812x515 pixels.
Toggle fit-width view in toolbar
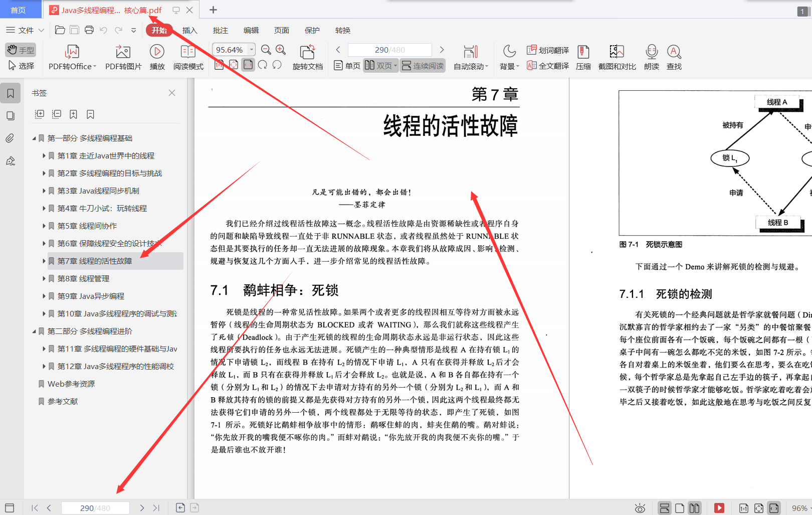pyautogui.click(x=248, y=65)
